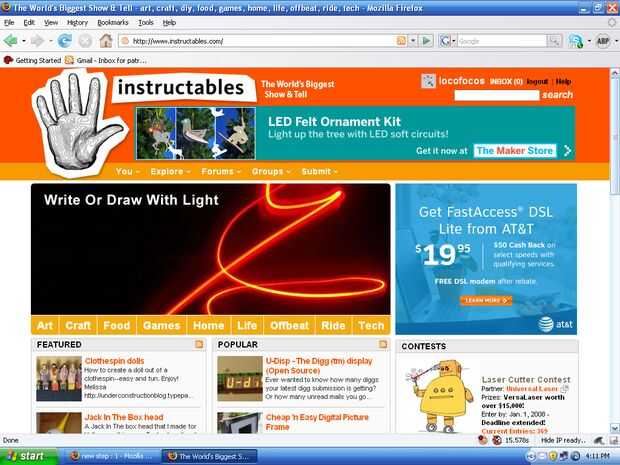620x465 pixels.
Task: Click the Adblock Plus ABP icon
Action: pos(603,41)
